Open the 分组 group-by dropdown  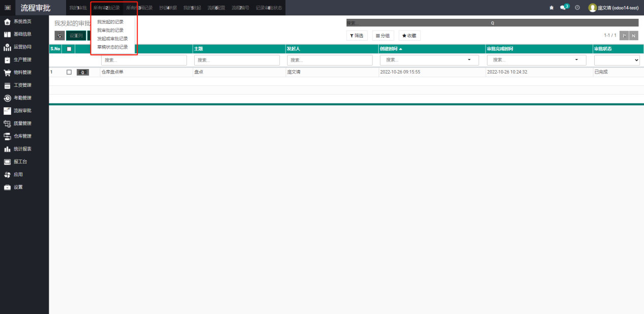(x=383, y=36)
